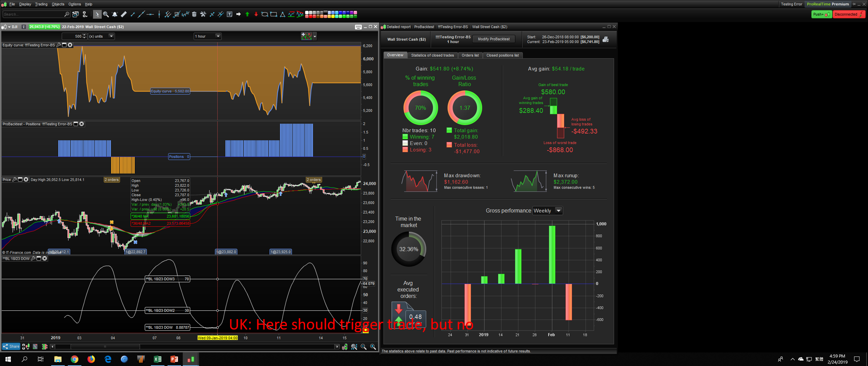
Task: Close the Equity curve panel
Action: [70, 45]
